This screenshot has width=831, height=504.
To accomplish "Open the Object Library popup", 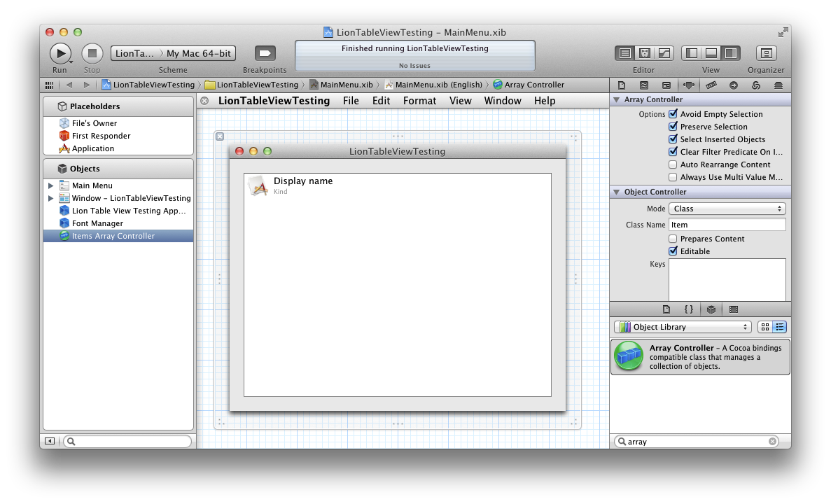I will pos(683,327).
